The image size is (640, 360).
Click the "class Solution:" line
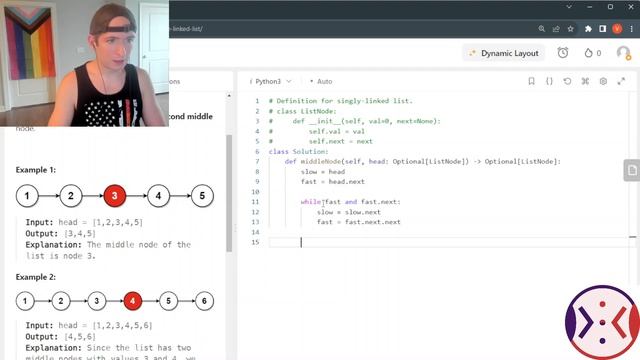(298, 152)
